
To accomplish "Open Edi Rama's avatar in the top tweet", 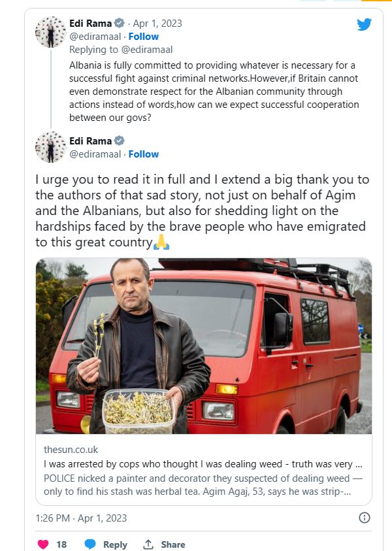I will 50,32.
